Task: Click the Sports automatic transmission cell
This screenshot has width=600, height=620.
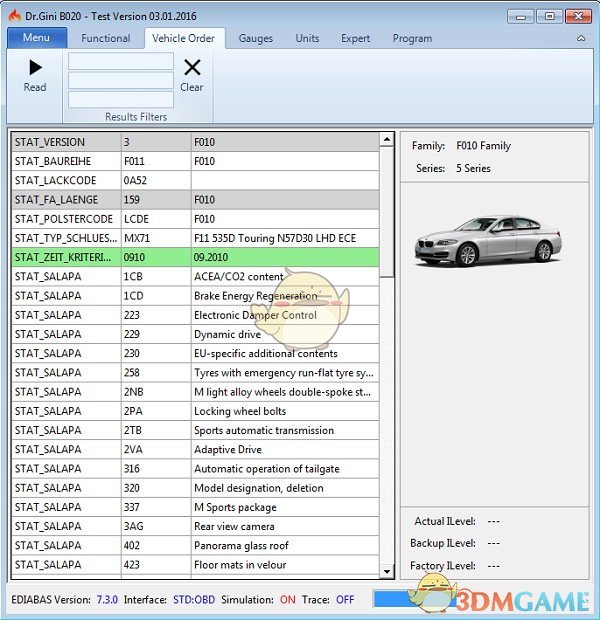Action: point(285,430)
